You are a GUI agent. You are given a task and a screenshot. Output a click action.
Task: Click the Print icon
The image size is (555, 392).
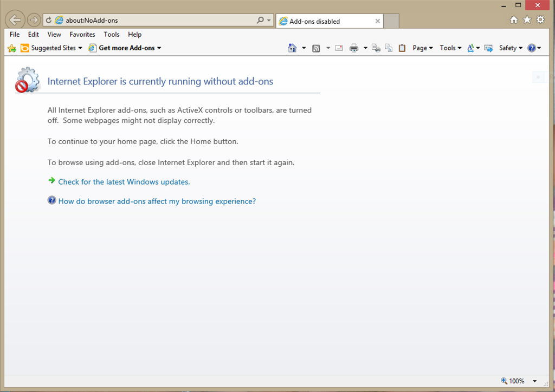click(353, 48)
